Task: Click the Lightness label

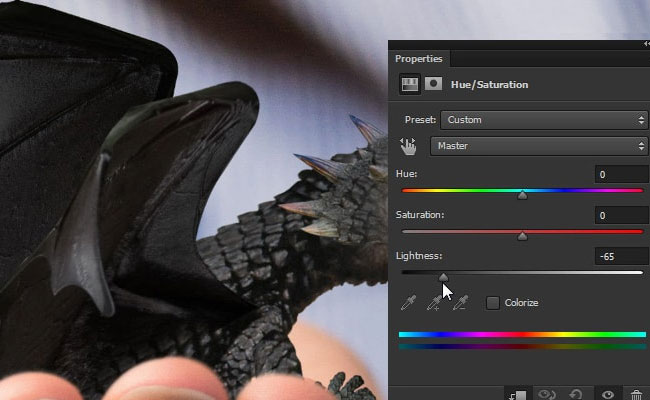Action: [419, 256]
